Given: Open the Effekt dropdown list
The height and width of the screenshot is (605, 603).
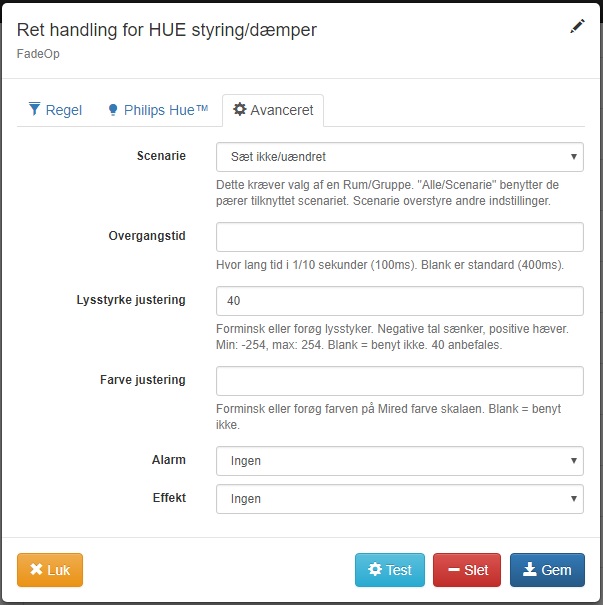Looking at the screenshot, I should (399, 498).
